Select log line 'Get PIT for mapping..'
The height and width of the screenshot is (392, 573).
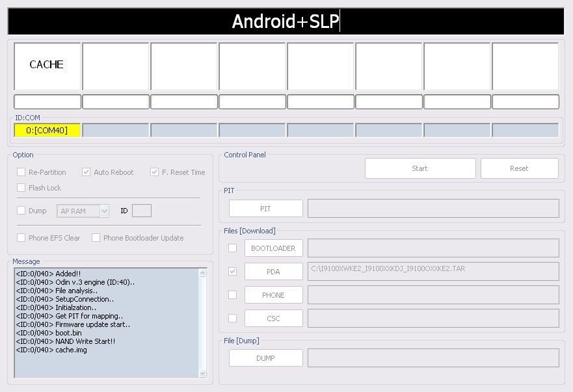pos(70,316)
